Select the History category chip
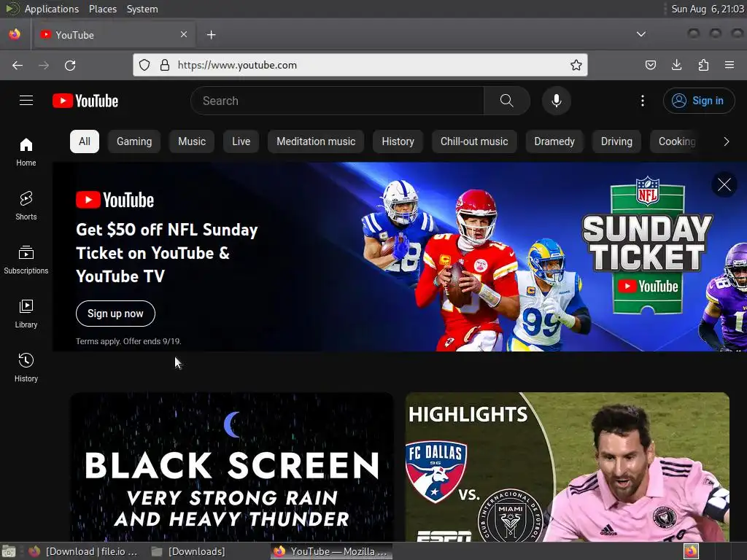This screenshot has width=747, height=560. pos(398,141)
